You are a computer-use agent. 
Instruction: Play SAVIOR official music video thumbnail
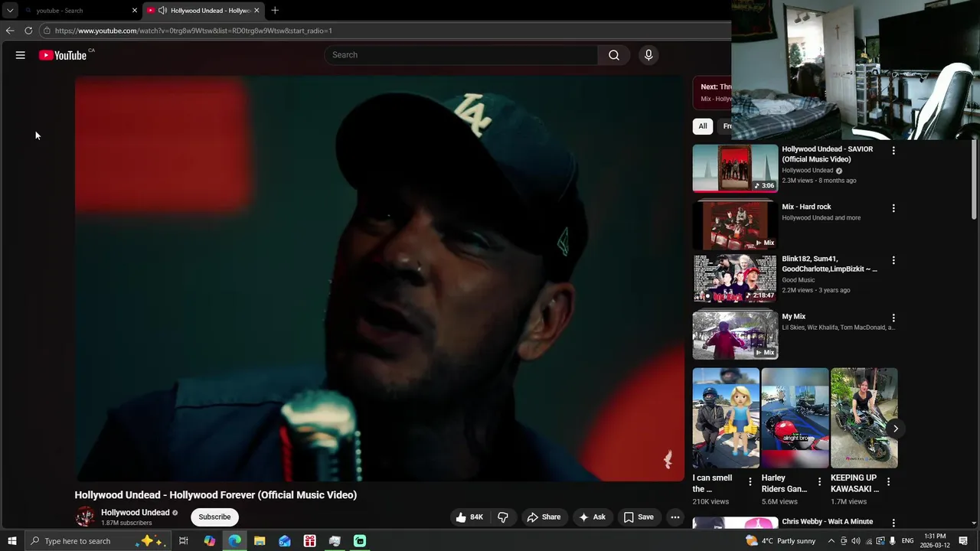[x=735, y=168]
